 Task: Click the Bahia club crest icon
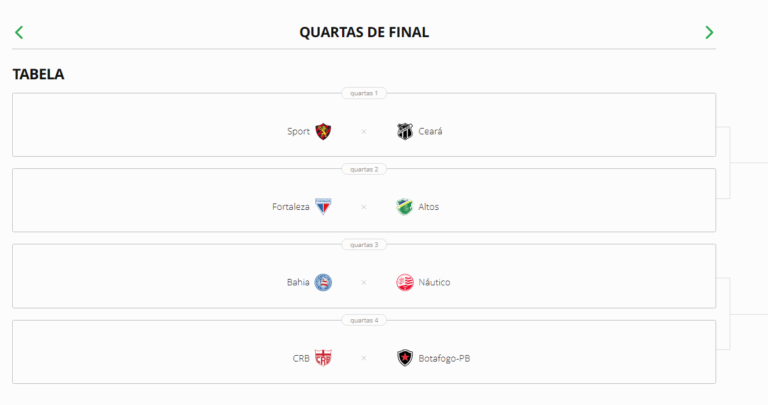pyautogui.click(x=323, y=282)
